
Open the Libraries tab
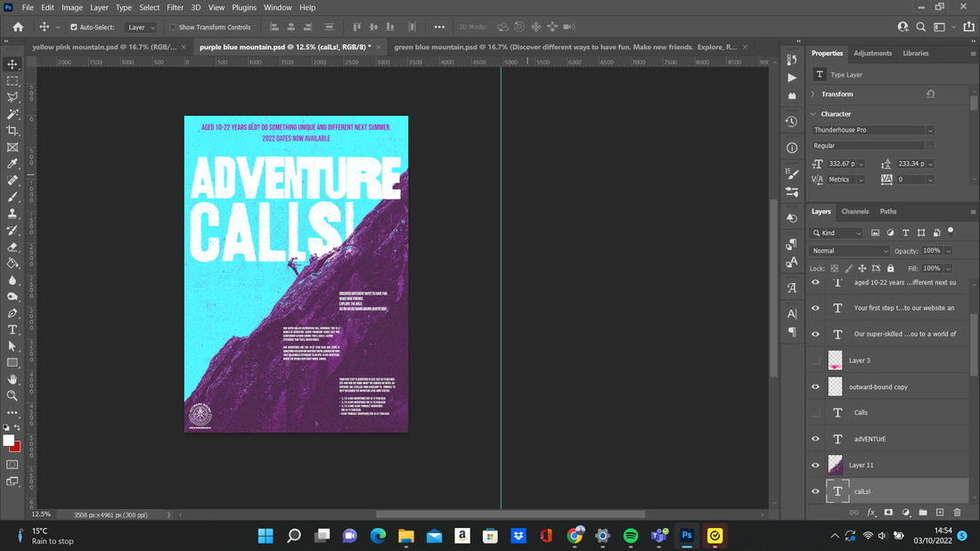tap(916, 53)
